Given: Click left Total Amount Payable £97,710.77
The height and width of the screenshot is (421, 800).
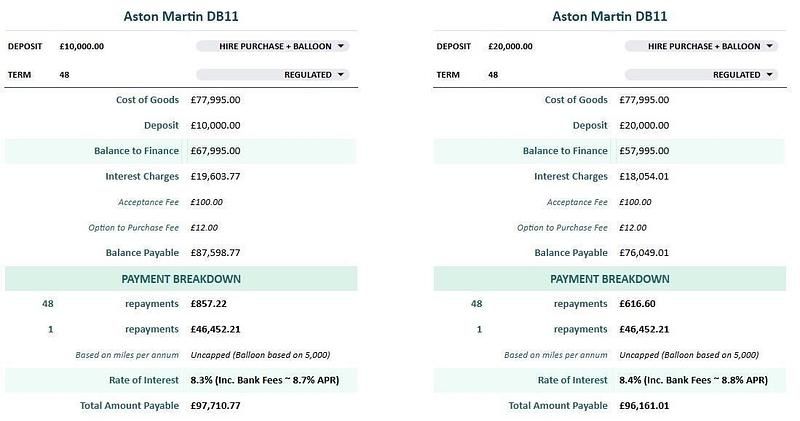Looking at the screenshot, I should [216, 406].
